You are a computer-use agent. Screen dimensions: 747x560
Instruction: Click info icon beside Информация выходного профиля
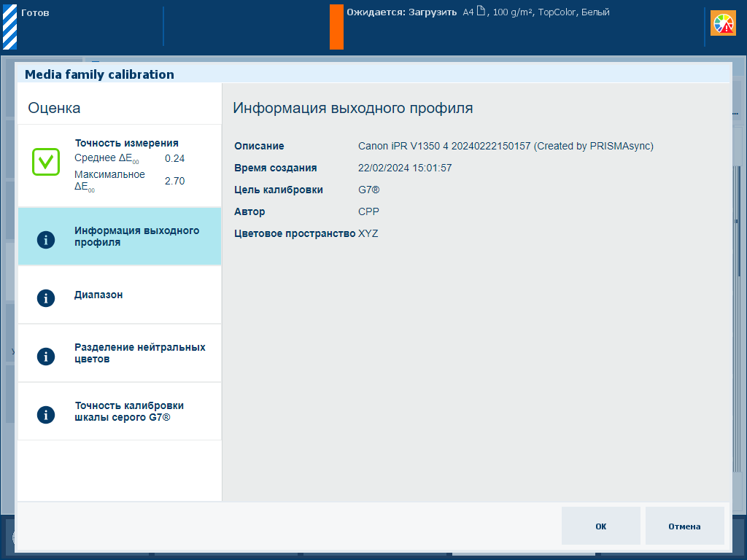coord(46,239)
